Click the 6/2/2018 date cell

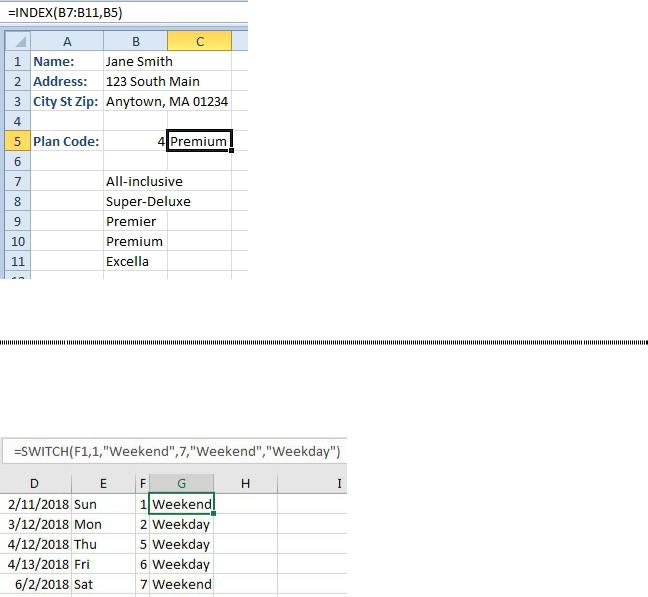pyautogui.click(x=36, y=584)
